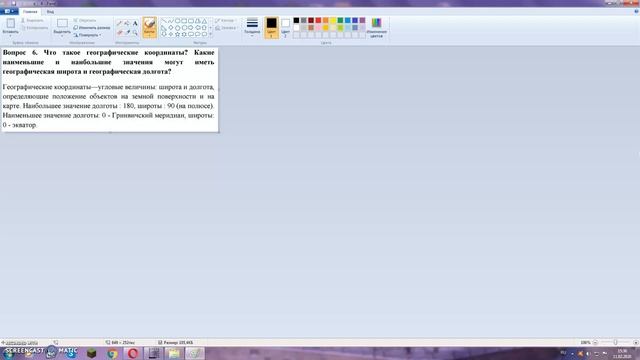Open Изменение цветов (Edit colors) dialog
Image resolution: width=640 pixels, height=360 pixels.
click(376, 27)
